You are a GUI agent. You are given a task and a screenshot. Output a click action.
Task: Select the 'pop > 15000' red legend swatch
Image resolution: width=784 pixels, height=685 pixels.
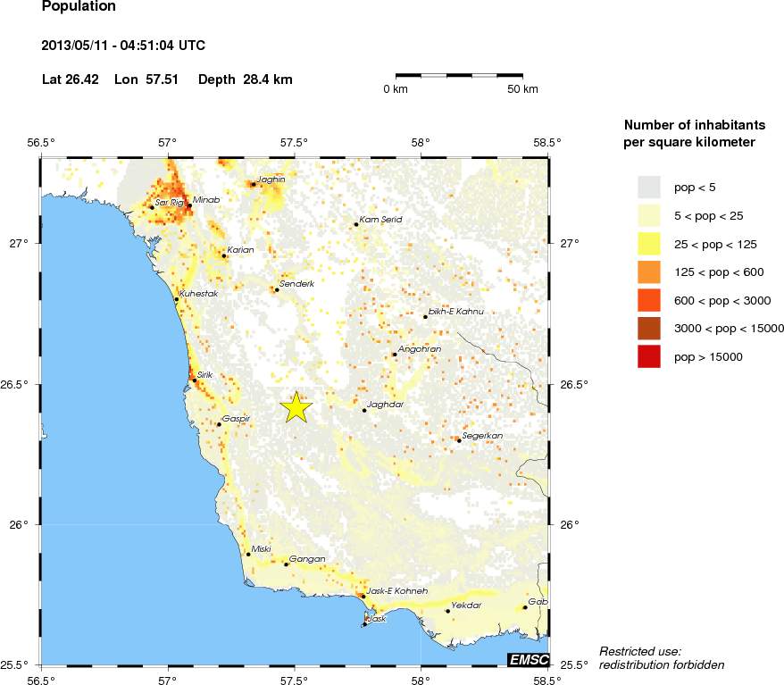point(648,356)
